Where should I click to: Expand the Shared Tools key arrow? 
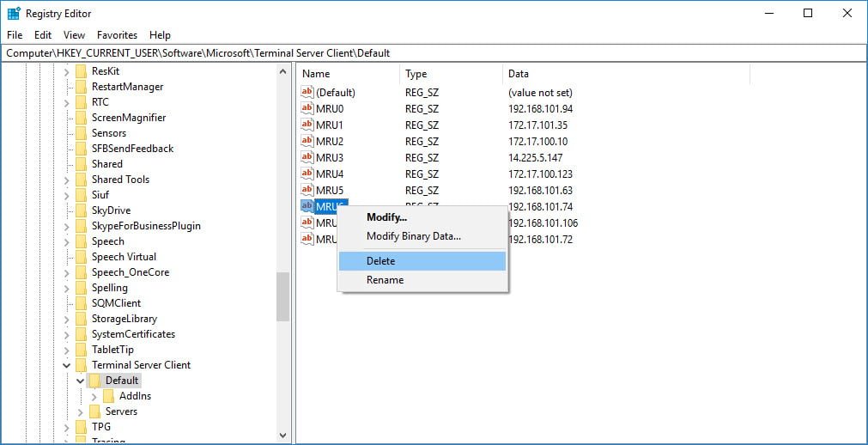click(66, 180)
